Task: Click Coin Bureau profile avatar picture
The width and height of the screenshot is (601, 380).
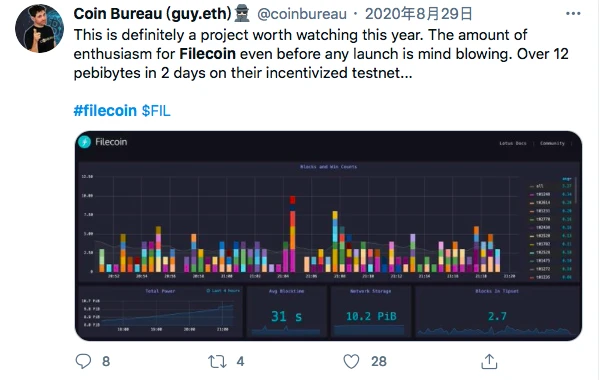Action: [39, 28]
